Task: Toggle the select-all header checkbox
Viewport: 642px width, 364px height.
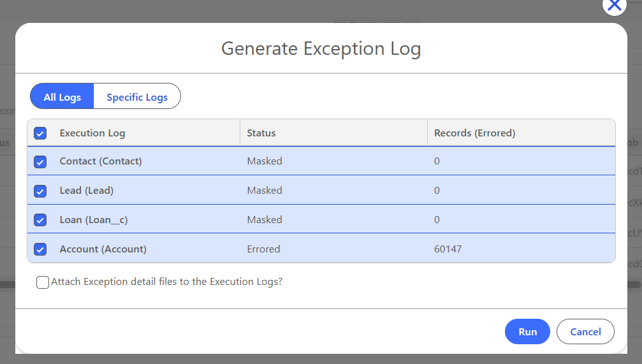Action: point(40,133)
